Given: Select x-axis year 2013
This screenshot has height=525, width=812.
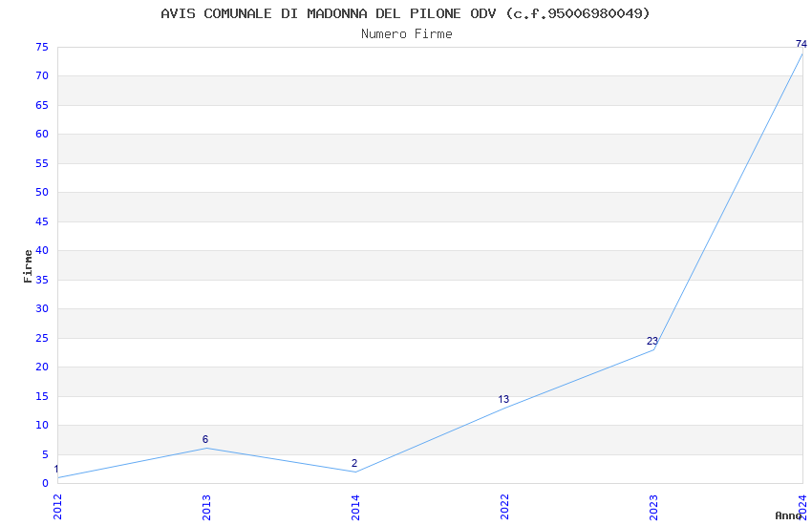Looking at the screenshot, I should click(x=206, y=507).
